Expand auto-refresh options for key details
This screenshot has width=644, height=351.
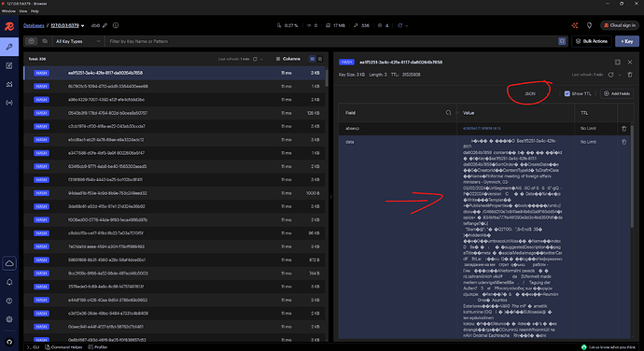point(619,75)
